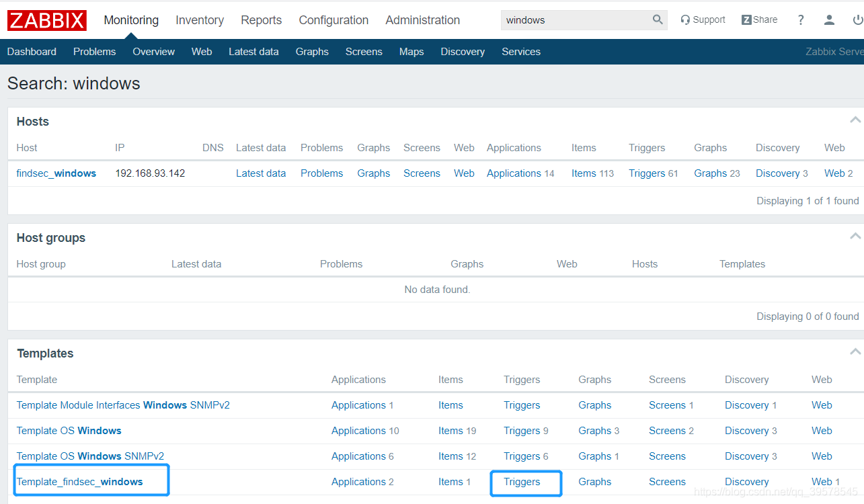Open the Web submenu tab
This screenshot has width=864, height=504.
202,52
